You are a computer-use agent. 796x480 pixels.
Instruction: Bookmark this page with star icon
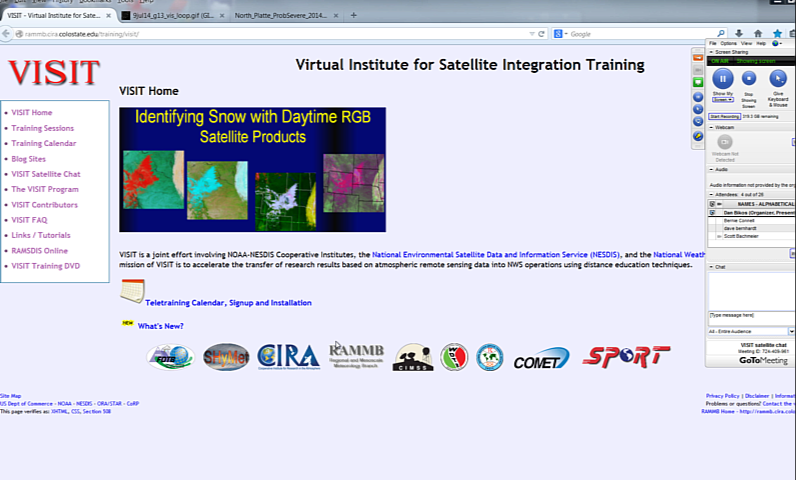point(777,33)
